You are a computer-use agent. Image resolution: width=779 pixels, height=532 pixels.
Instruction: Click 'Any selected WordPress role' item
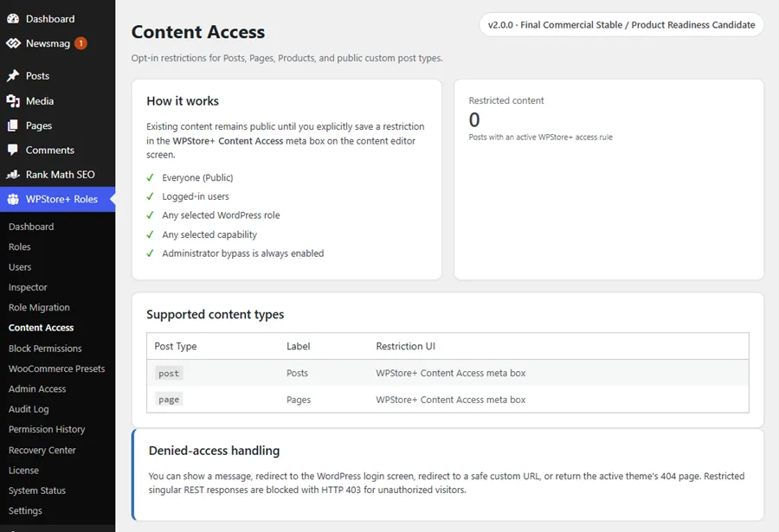221,215
